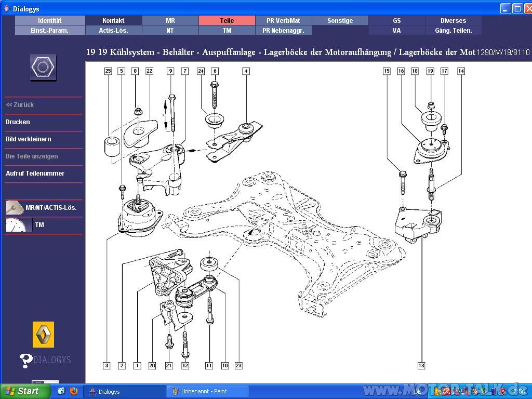
Task: Click Bild verkleinern to shrink image
Action: 29,139
